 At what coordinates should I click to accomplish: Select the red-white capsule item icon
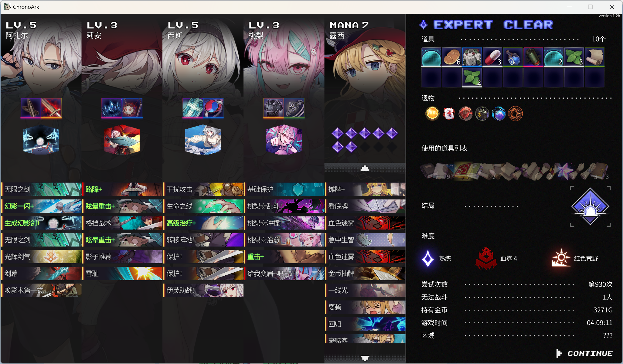tap(492, 57)
